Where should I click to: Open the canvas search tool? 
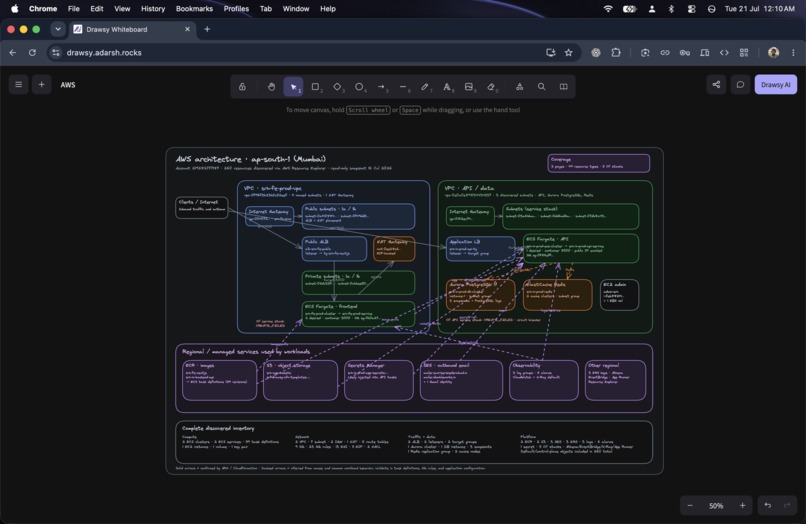tap(542, 87)
